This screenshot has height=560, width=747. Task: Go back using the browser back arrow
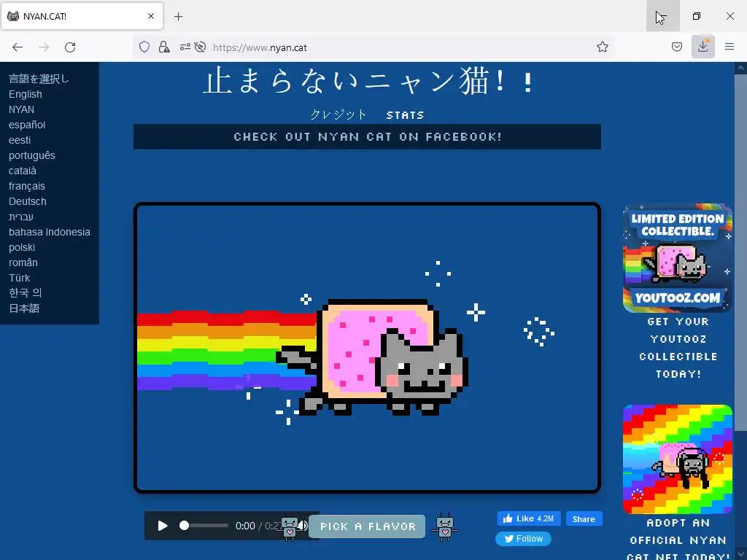pyautogui.click(x=18, y=47)
